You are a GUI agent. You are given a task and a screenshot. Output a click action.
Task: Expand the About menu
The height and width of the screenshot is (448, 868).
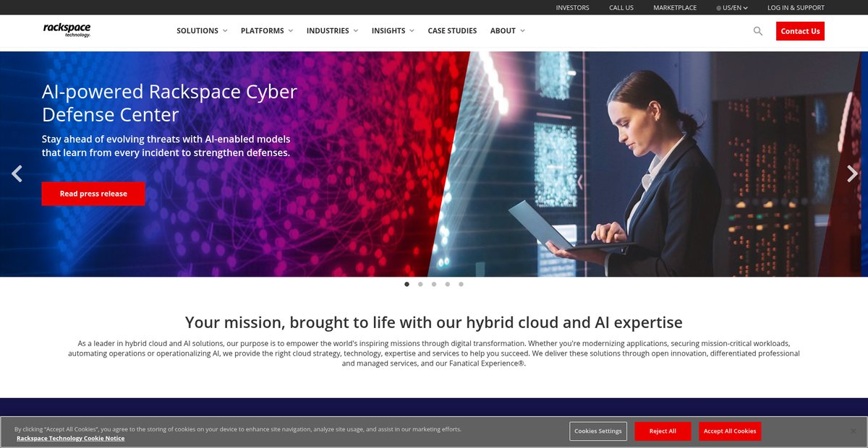click(508, 31)
